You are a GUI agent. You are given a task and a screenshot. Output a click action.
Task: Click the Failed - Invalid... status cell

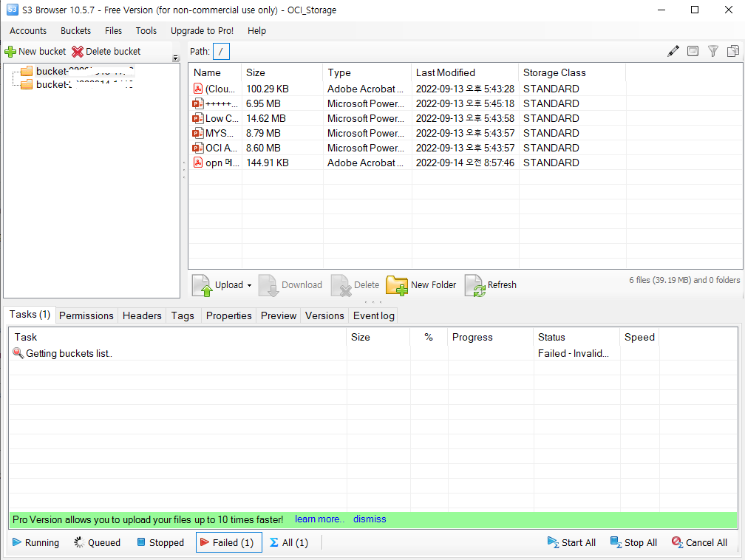click(576, 353)
